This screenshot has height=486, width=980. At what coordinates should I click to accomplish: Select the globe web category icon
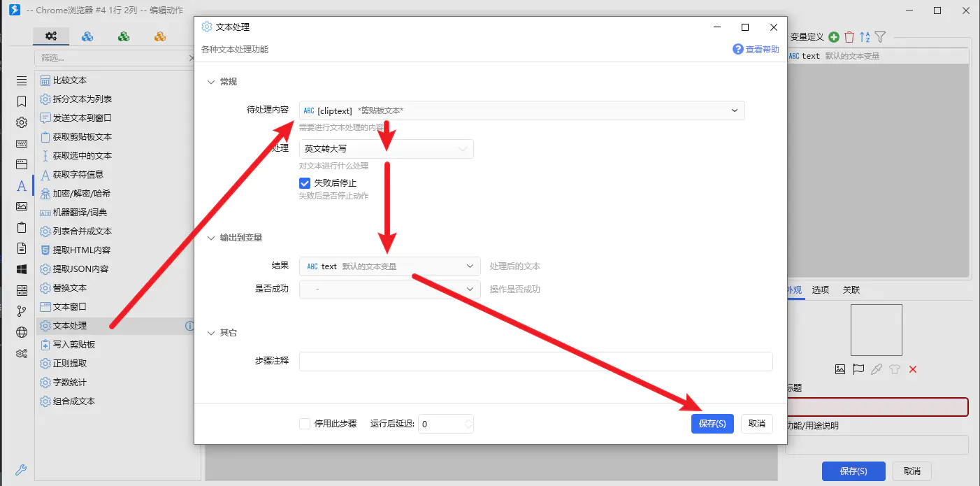22,332
